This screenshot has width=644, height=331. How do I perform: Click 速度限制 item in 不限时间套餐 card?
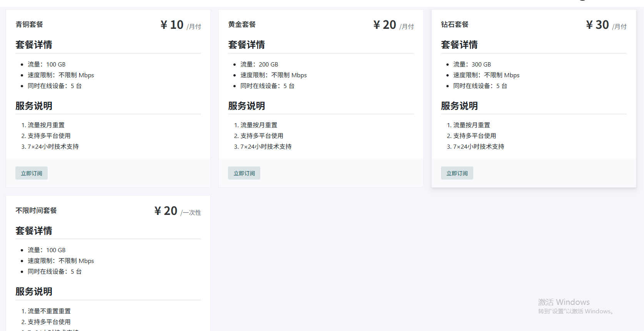[61, 261]
